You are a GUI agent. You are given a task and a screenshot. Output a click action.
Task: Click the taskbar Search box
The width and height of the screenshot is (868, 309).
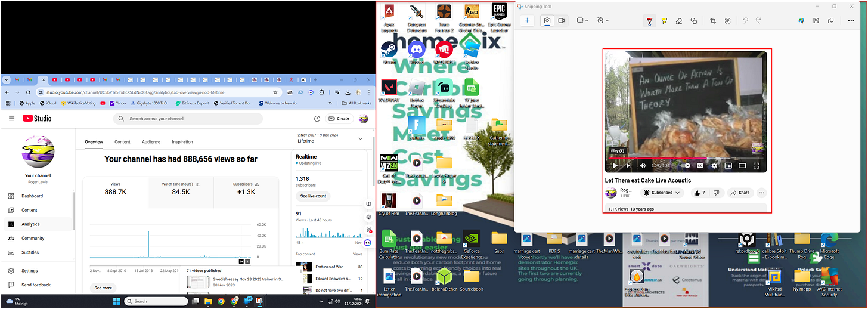(155, 301)
